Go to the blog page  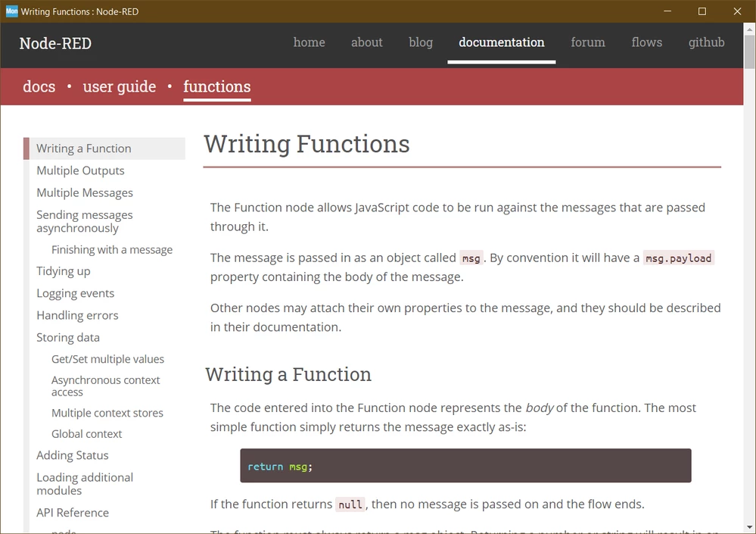pyautogui.click(x=421, y=42)
